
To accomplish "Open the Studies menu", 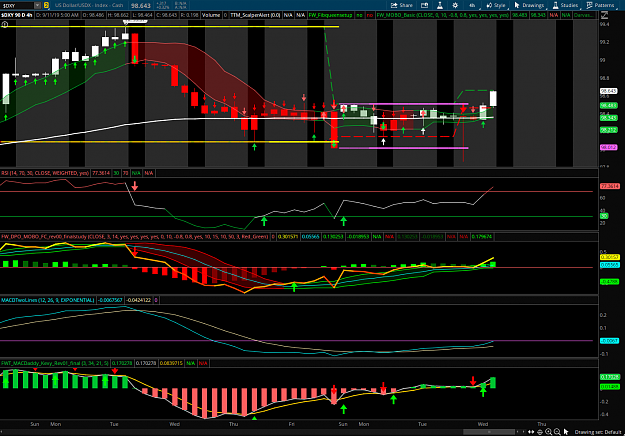I will pyautogui.click(x=565, y=5).
